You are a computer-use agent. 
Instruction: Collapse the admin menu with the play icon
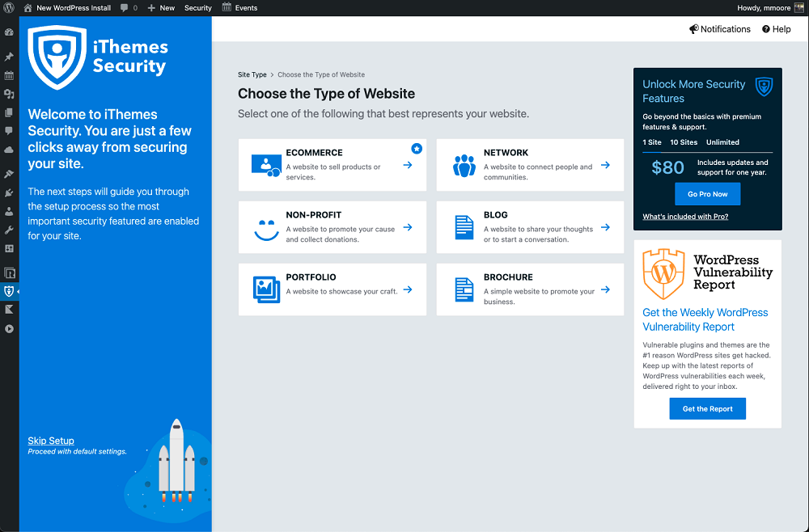coord(9,328)
